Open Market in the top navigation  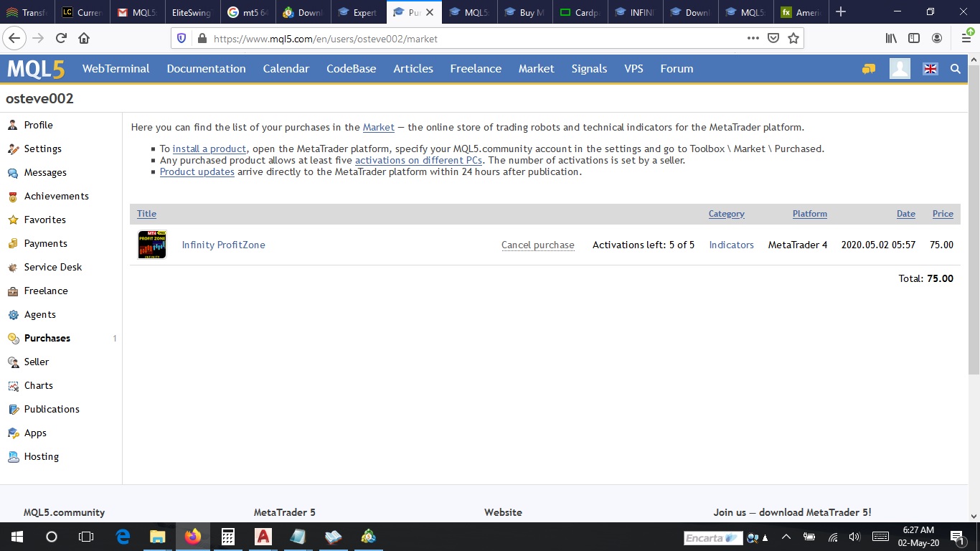coord(537,69)
